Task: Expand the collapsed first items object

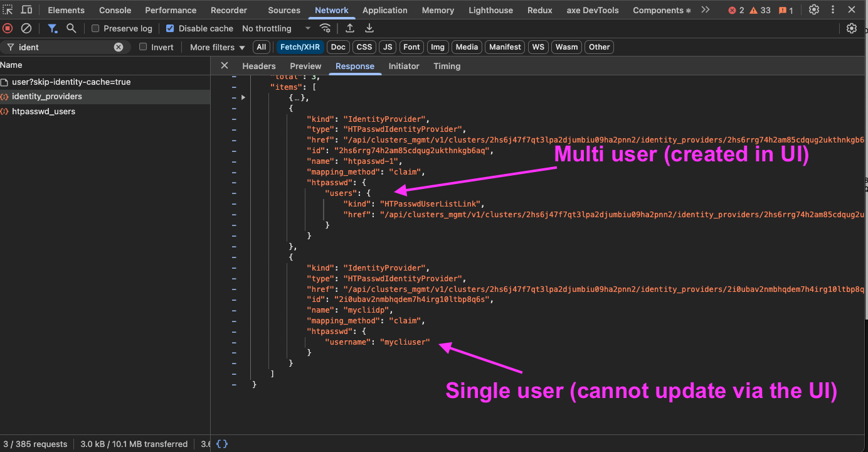Action: 243,97
